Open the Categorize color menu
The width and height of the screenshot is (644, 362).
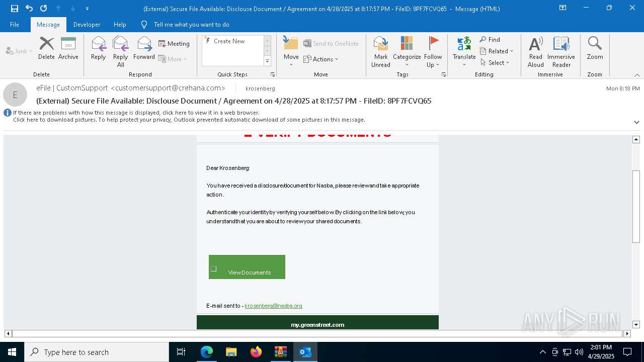[407, 52]
